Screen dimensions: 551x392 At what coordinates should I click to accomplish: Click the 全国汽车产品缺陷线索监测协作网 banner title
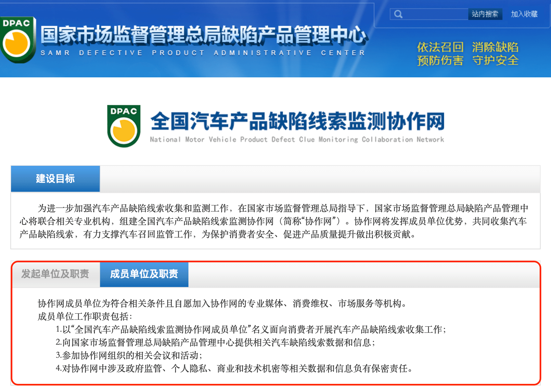pyautogui.click(x=297, y=121)
